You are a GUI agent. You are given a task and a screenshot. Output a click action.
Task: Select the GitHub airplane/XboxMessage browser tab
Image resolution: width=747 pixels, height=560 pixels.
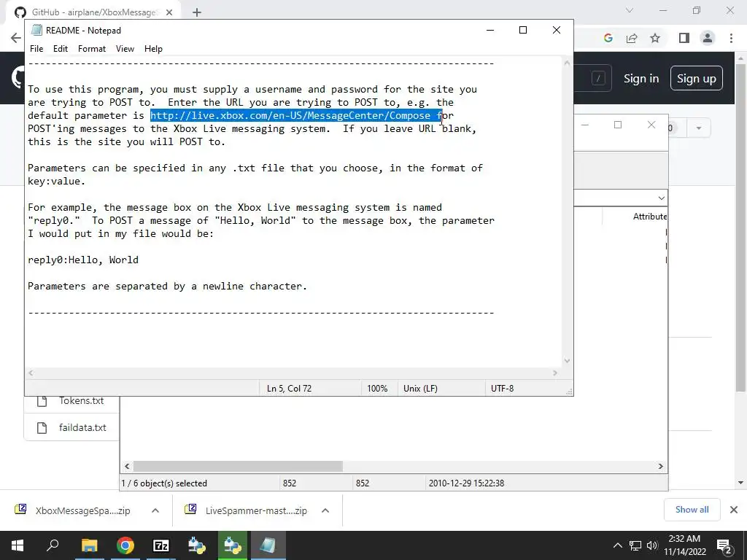[x=93, y=12]
